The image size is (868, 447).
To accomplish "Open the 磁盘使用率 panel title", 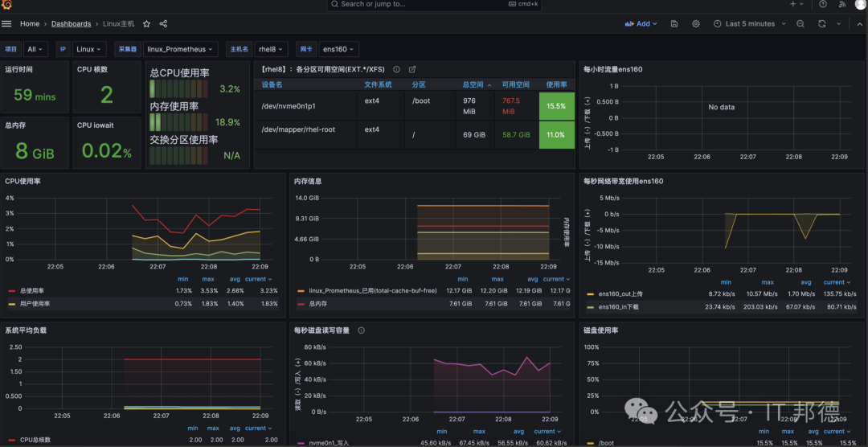I will 601,330.
